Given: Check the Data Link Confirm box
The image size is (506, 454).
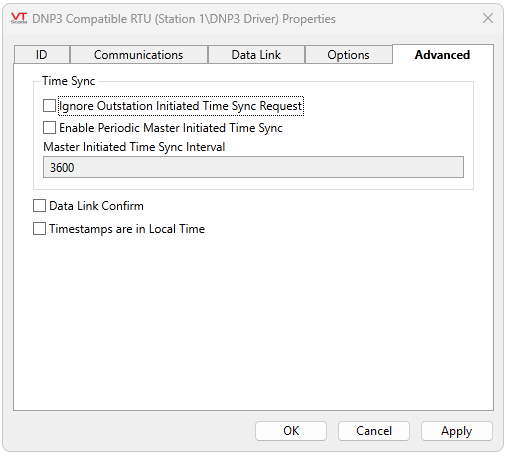Looking at the screenshot, I should click(39, 206).
